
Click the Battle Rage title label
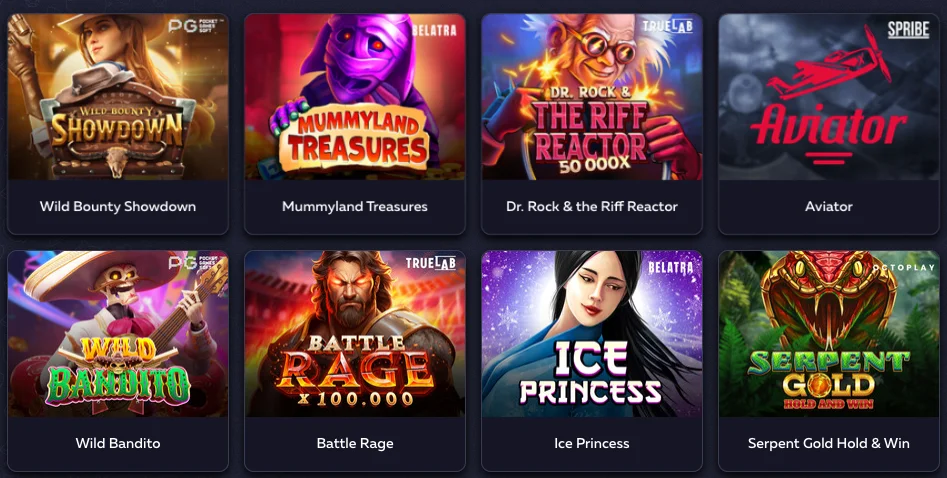[x=355, y=444]
